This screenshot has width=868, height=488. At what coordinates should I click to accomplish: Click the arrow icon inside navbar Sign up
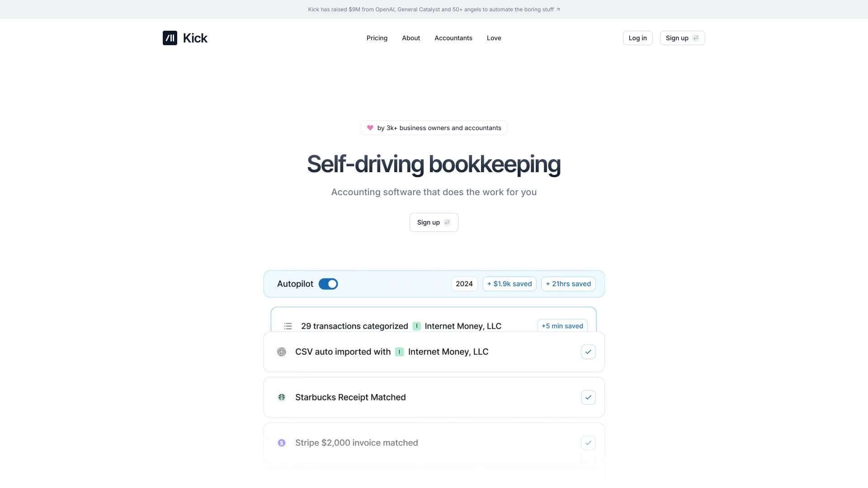[695, 38]
